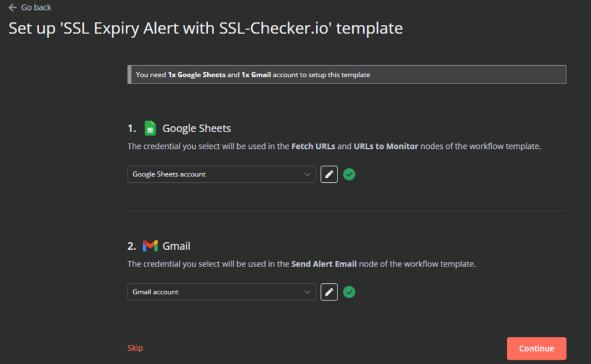Select the 'Gmail account' field
This screenshot has width=591, height=364.
pos(221,292)
